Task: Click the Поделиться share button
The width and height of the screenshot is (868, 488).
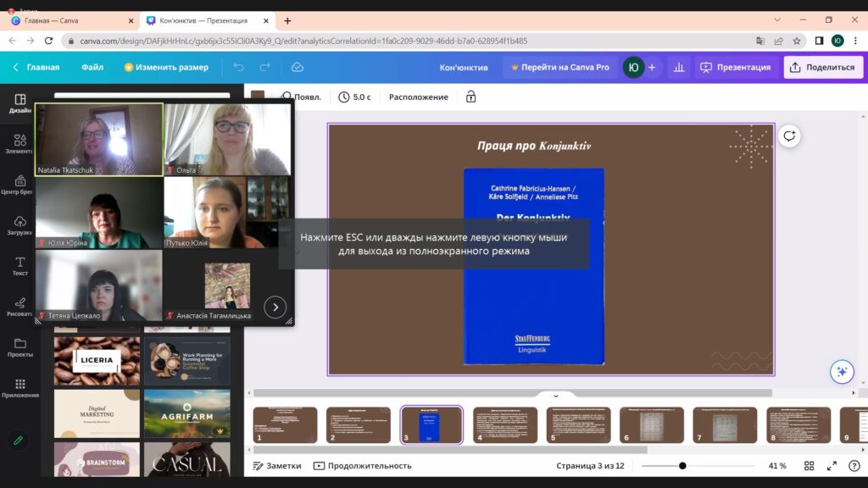Action: tap(822, 67)
